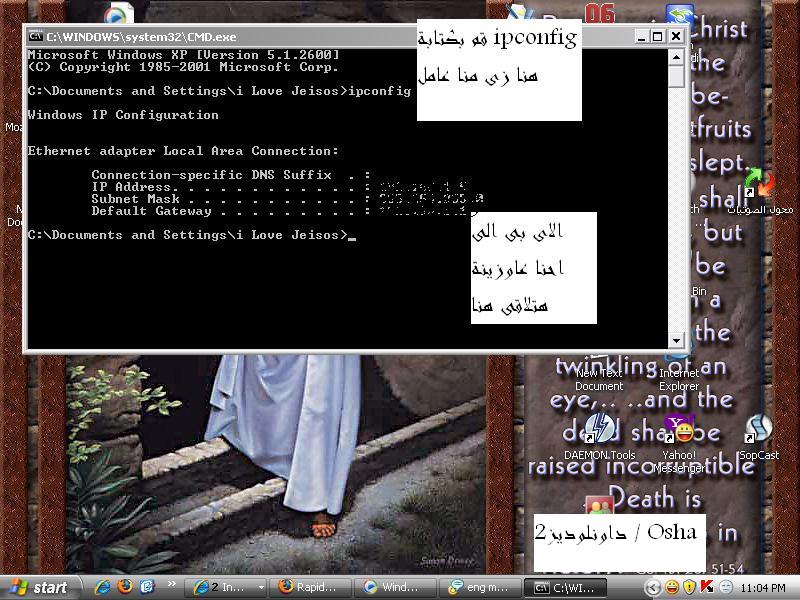Click the Windows Media Player desktop icon
This screenshot has height=600, width=800.
tap(118, 13)
